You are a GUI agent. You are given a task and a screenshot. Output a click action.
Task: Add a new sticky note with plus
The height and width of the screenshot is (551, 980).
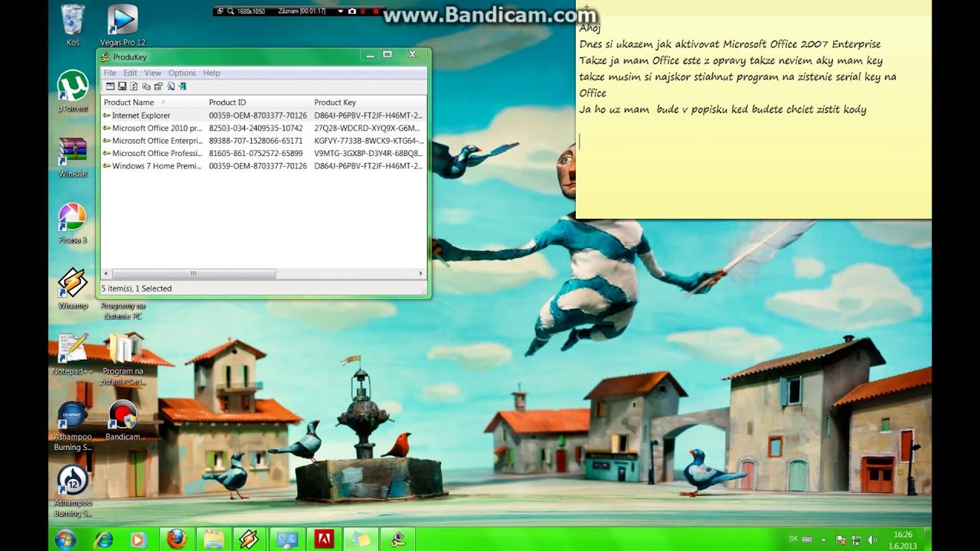[x=587, y=8]
